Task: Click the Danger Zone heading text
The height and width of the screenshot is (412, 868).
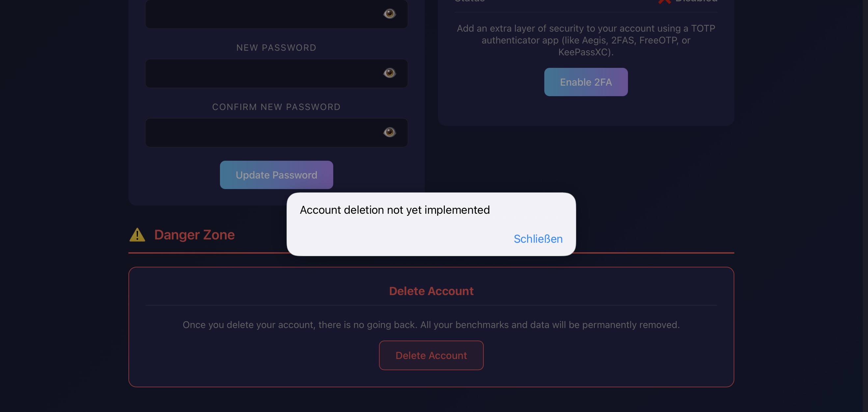Action: [x=194, y=235]
